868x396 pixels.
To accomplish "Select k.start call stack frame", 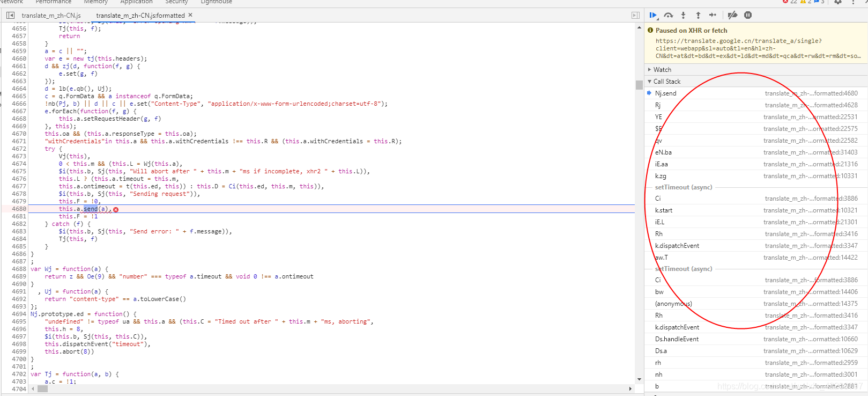I will click(x=756, y=210).
